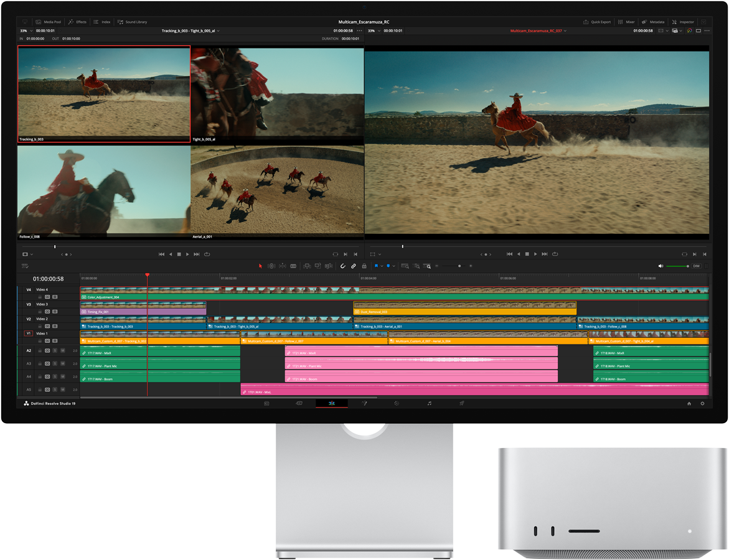Open the 33% zoom level dropdown
This screenshot has height=560, width=729.
click(x=27, y=30)
